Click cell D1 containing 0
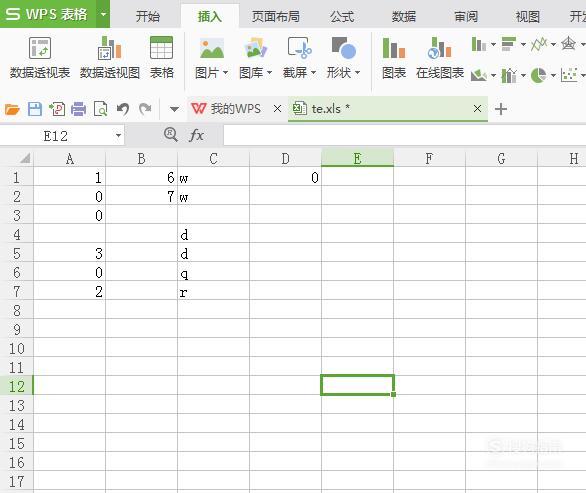Screen dimensions: 586x493 click(285, 177)
